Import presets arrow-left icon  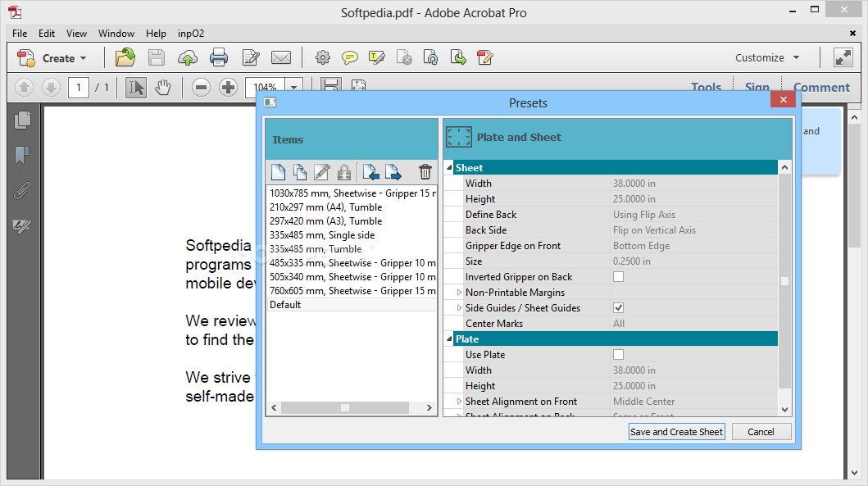pos(371,172)
